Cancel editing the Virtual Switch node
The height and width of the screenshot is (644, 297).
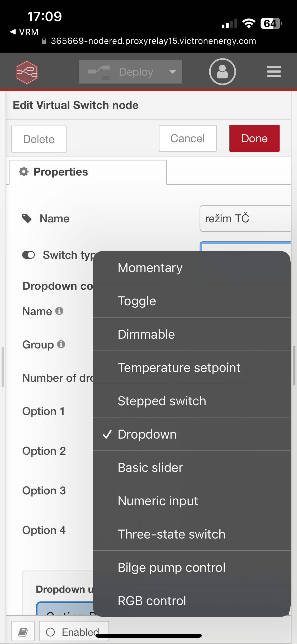click(x=188, y=138)
